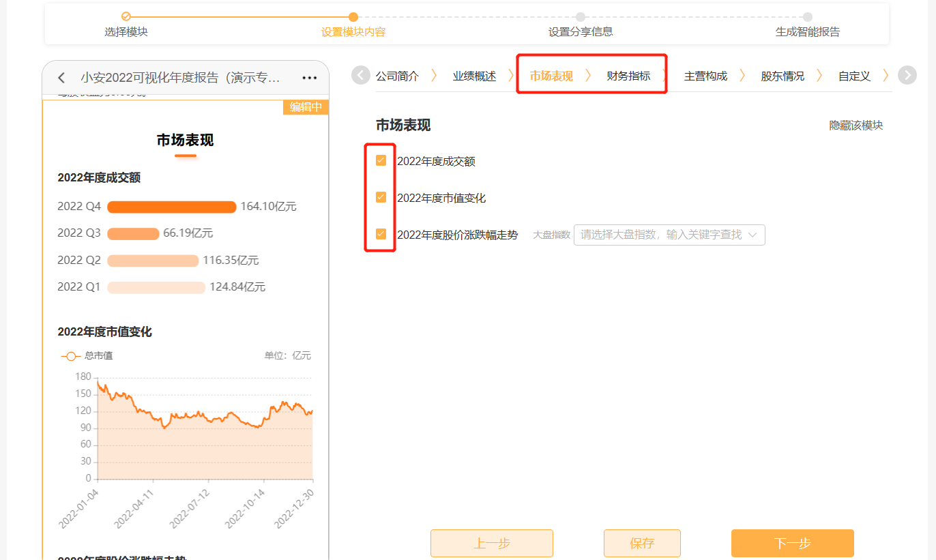Open the three-dot more options menu
Image resolution: width=936 pixels, height=560 pixels.
(310, 78)
